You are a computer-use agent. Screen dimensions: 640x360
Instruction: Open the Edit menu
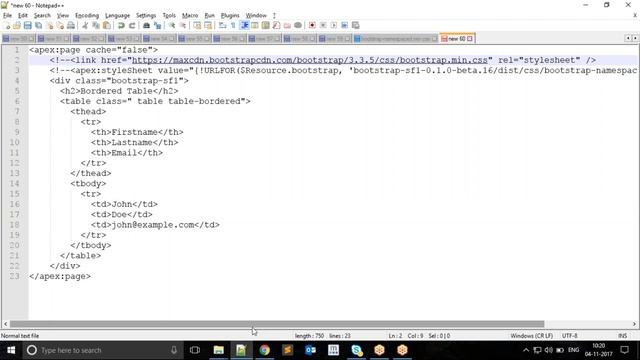(23, 16)
